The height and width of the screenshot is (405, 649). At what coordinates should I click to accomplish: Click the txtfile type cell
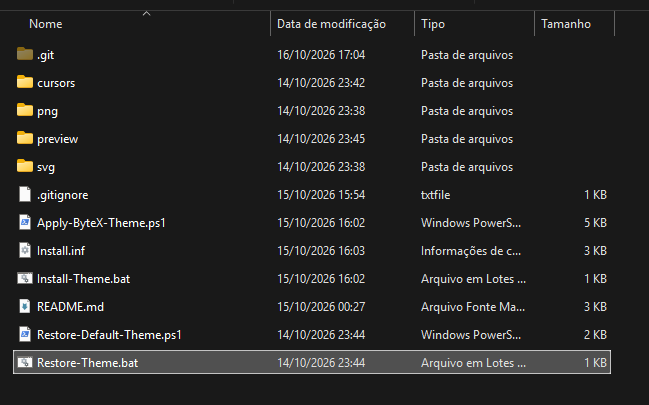click(x=435, y=195)
